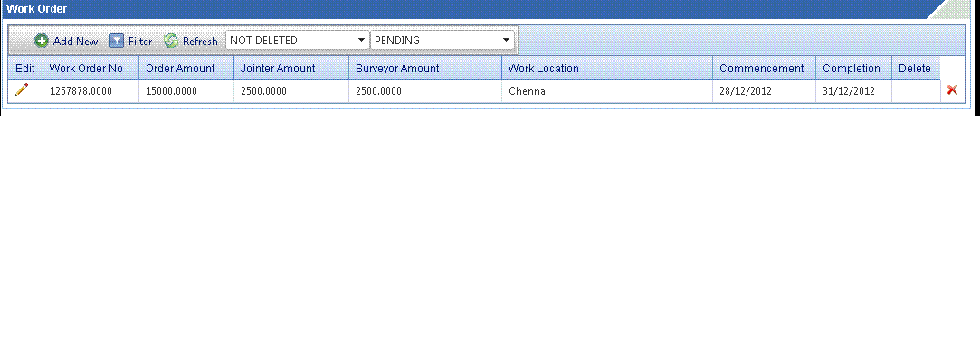The image size is (980, 347).
Task: Edit work order 1257878 via pencil icon
Action: (x=22, y=89)
